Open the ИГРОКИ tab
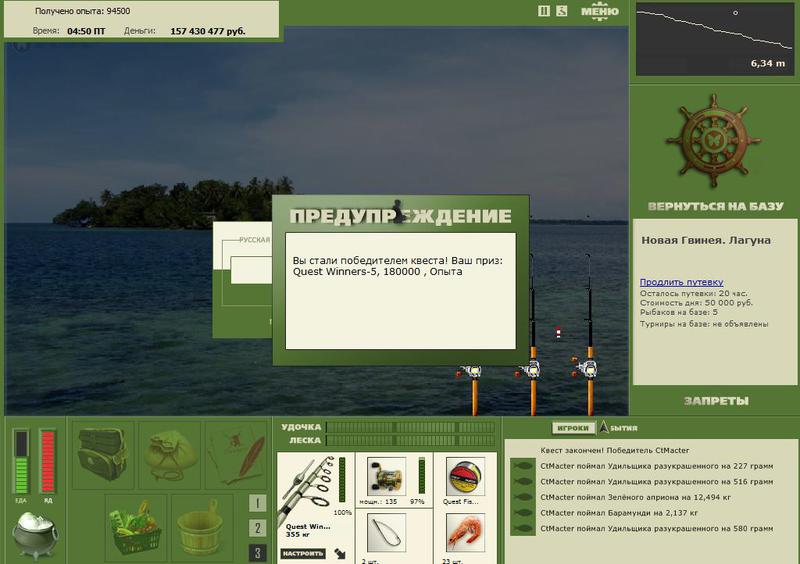The image size is (800, 564). [x=573, y=428]
